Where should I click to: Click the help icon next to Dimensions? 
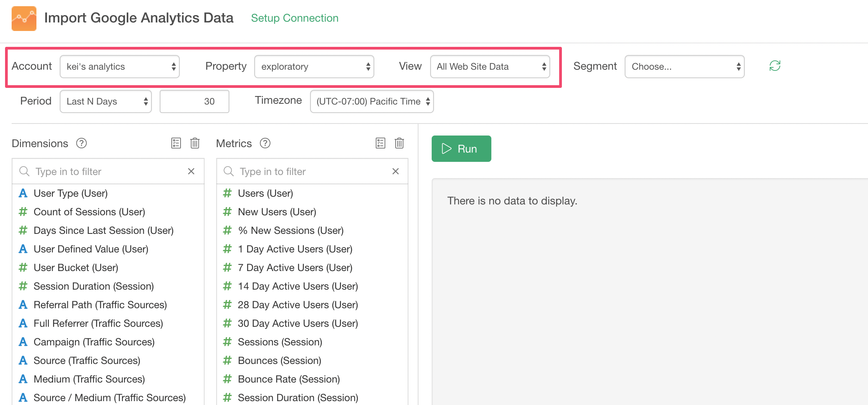pyautogui.click(x=81, y=143)
